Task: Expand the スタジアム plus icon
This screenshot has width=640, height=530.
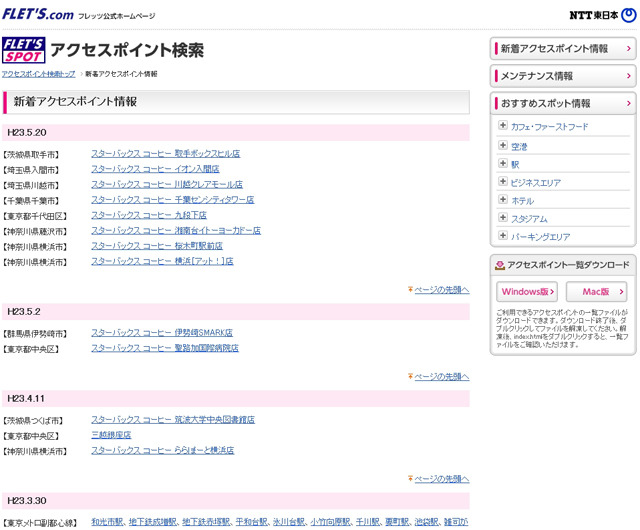Action: point(503,217)
